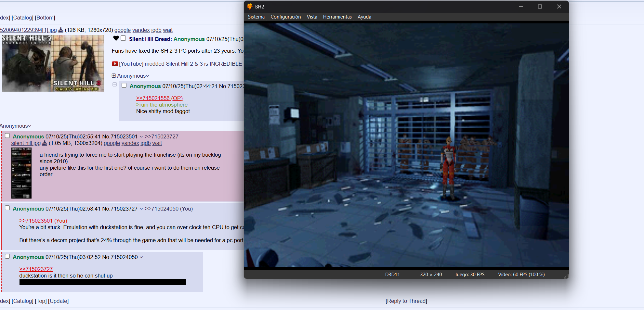Image resolution: width=644 pixels, height=310 pixels.
Task: Click the wait link for silent hill.jpg
Action: [x=157, y=143]
